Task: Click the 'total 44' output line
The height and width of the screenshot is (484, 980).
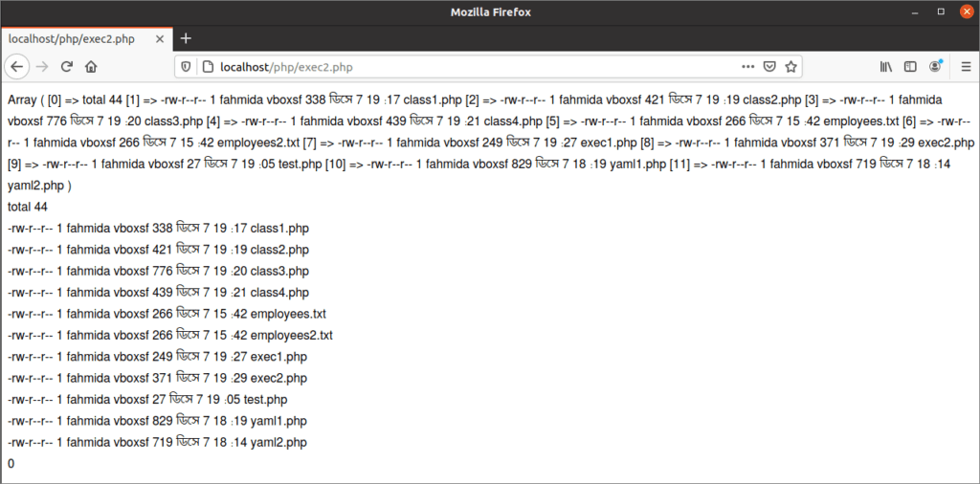Action: pos(28,207)
